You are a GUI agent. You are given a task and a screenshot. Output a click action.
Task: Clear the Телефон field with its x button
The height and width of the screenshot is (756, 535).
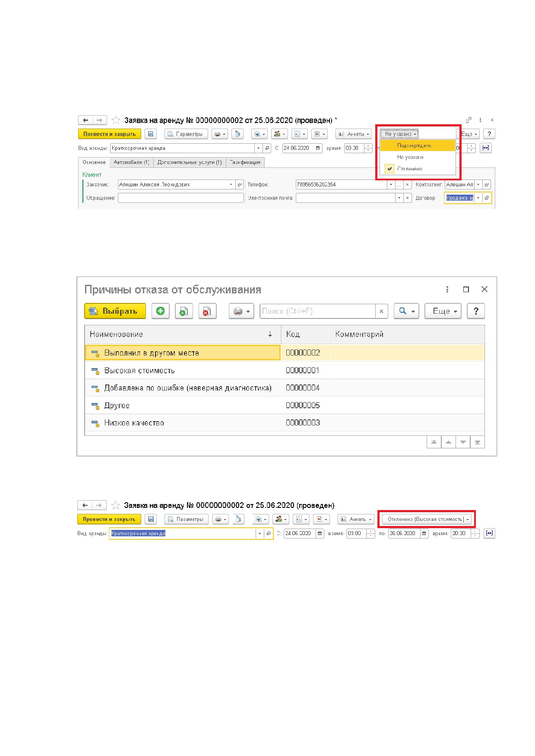point(407,185)
